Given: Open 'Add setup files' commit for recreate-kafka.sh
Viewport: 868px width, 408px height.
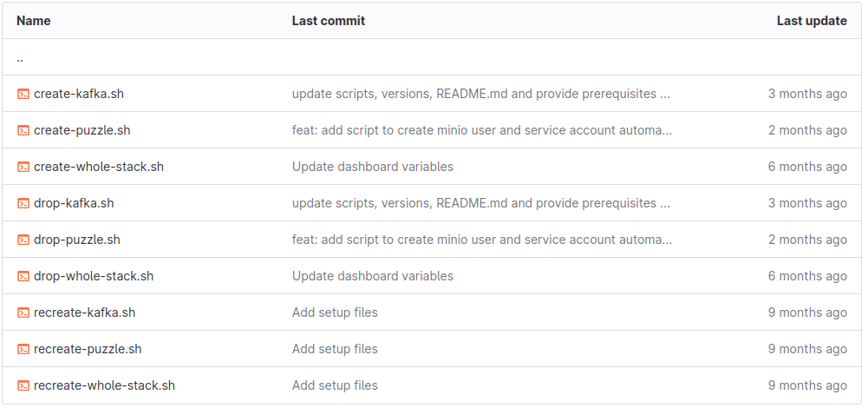Looking at the screenshot, I should click(335, 313).
